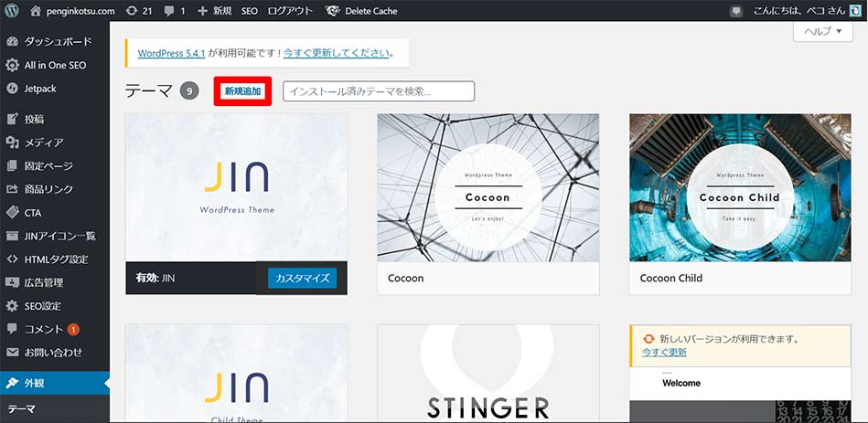Click 今すぐ更新 link on theme card

pos(664,353)
